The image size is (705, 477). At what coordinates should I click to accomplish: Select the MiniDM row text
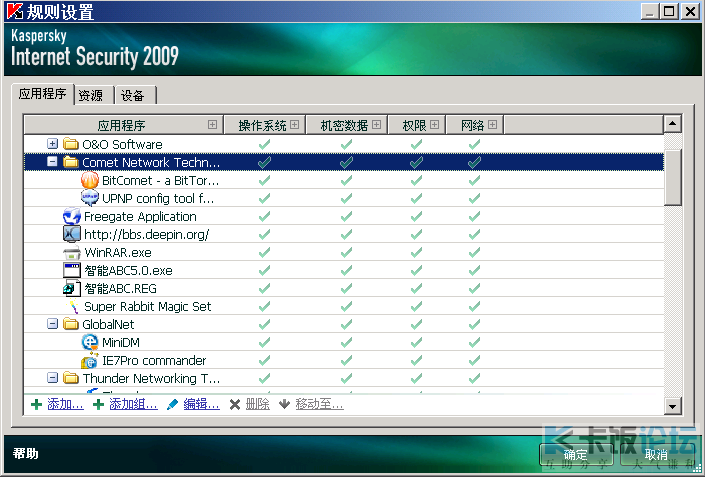[121, 343]
